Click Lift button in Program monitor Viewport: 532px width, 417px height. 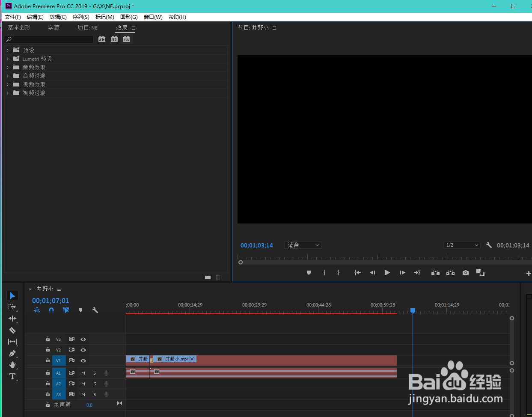click(435, 273)
